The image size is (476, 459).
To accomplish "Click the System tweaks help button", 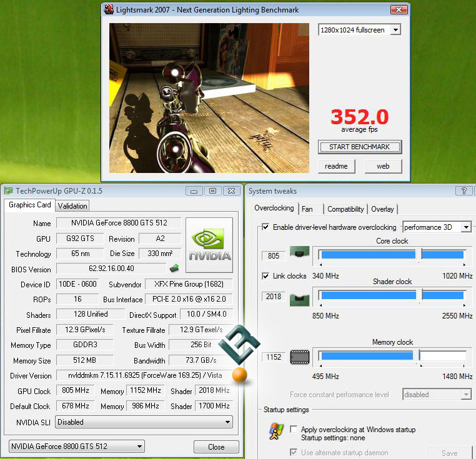I will tap(464, 190).
